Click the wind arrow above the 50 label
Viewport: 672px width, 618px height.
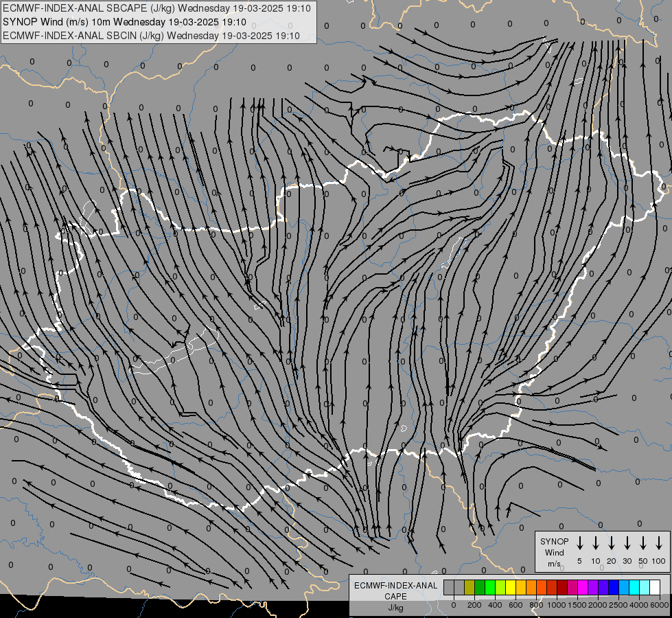(x=643, y=543)
